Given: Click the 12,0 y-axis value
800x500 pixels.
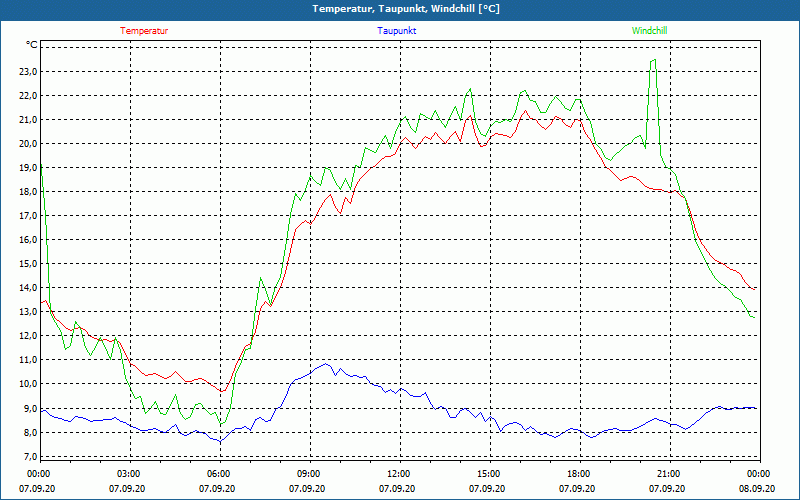Looking at the screenshot, I should coord(28,336).
